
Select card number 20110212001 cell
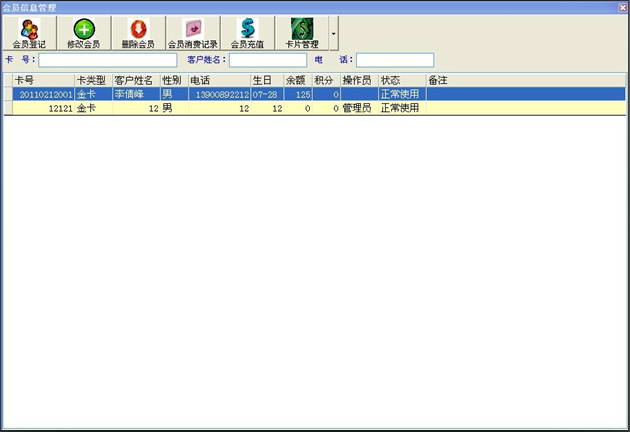coord(43,94)
